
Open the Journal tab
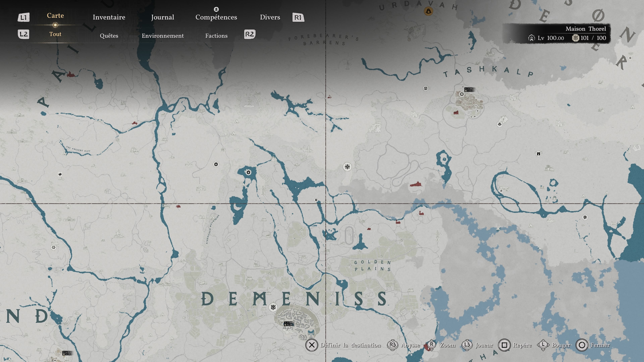coord(163,17)
